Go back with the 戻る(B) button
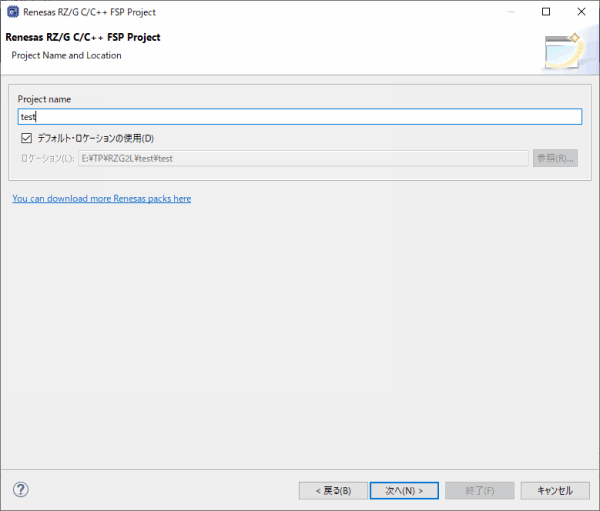Image resolution: width=600 pixels, height=511 pixels. (333, 490)
